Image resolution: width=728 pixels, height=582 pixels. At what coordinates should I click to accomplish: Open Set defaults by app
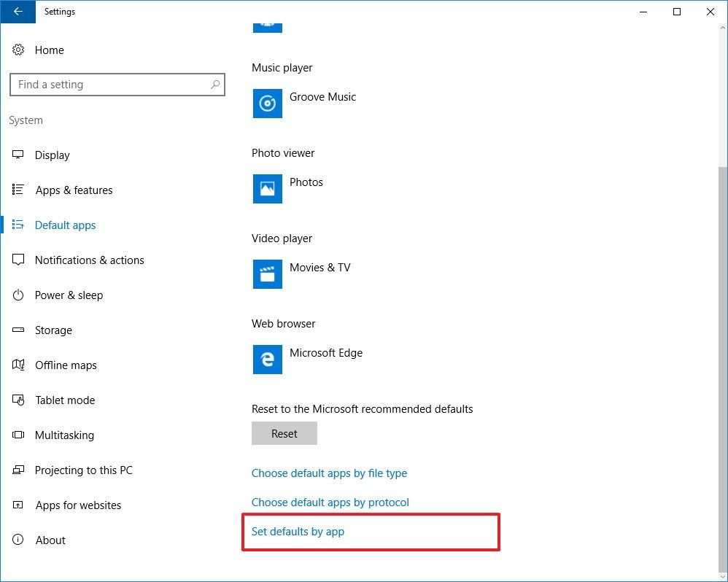click(x=298, y=531)
